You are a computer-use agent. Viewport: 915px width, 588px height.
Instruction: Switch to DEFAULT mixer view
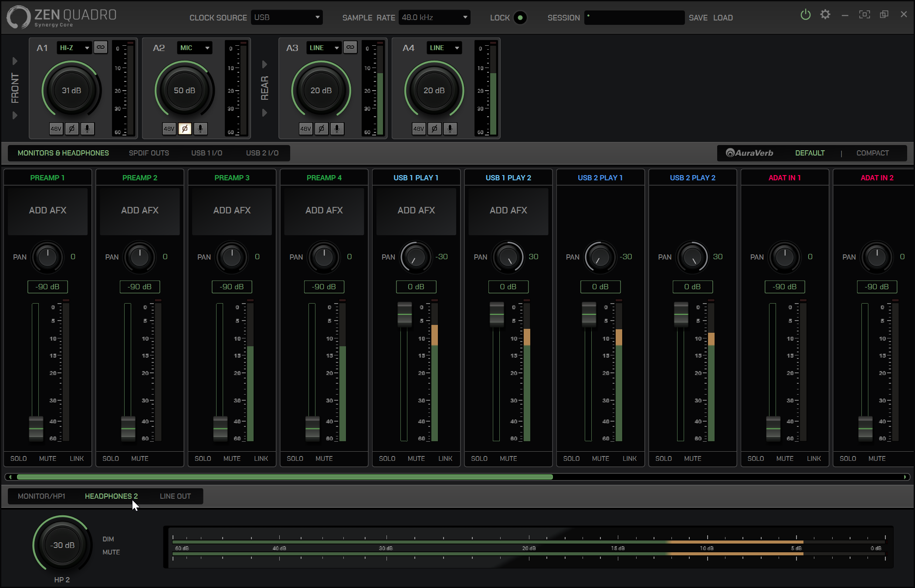810,153
